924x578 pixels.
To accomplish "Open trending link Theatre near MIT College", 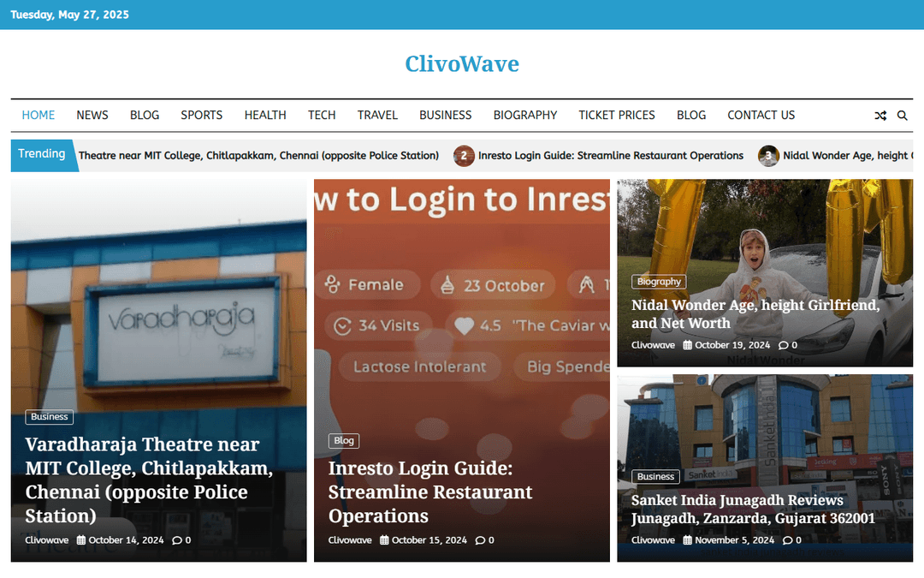I will [x=258, y=156].
